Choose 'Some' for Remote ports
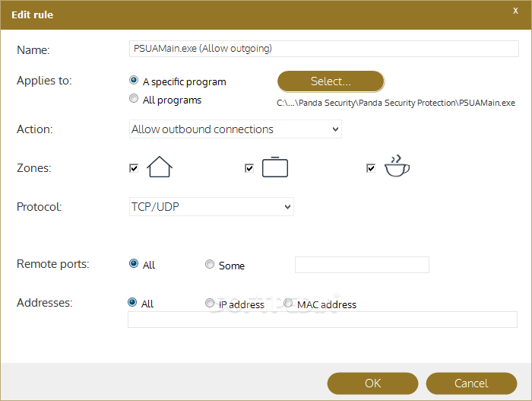532x401 pixels. [210, 264]
